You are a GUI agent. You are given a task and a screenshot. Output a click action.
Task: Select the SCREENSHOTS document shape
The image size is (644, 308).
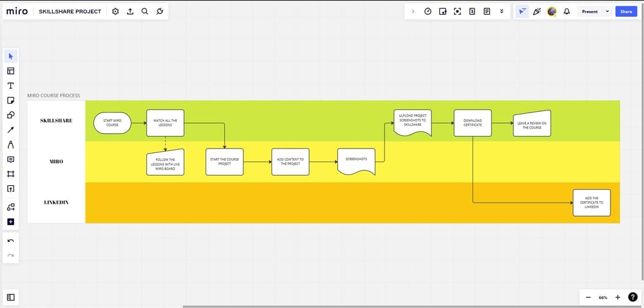point(357,161)
